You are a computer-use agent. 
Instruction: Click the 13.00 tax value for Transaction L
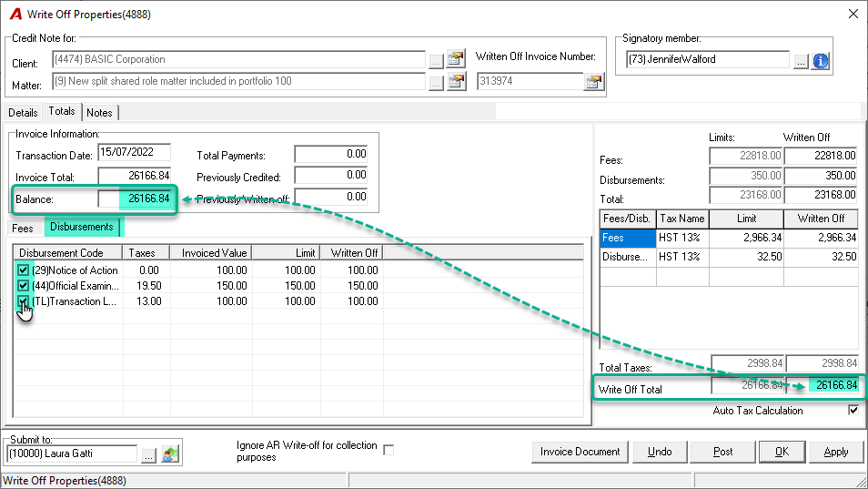tap(148, 301)
